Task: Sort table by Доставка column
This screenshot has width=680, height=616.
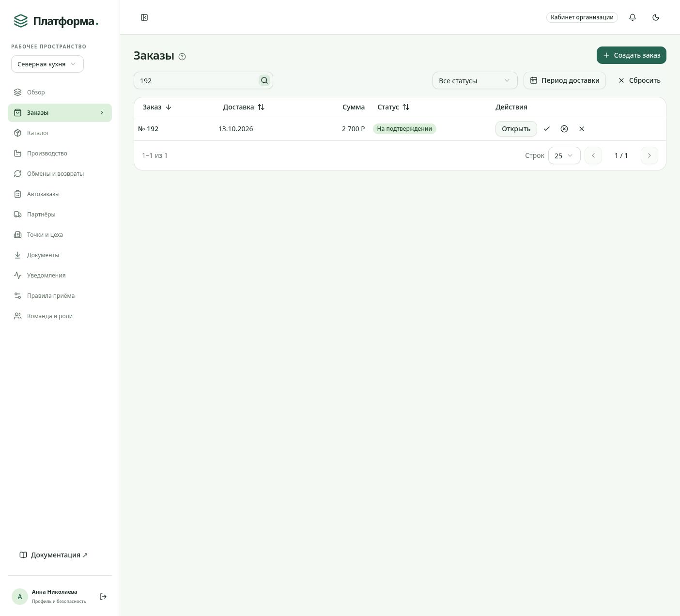Action: coord(244,107)
